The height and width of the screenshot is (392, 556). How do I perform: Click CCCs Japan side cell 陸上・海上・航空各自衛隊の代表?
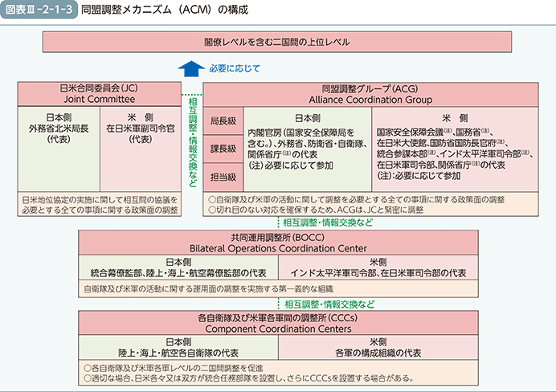pos(178,347)
